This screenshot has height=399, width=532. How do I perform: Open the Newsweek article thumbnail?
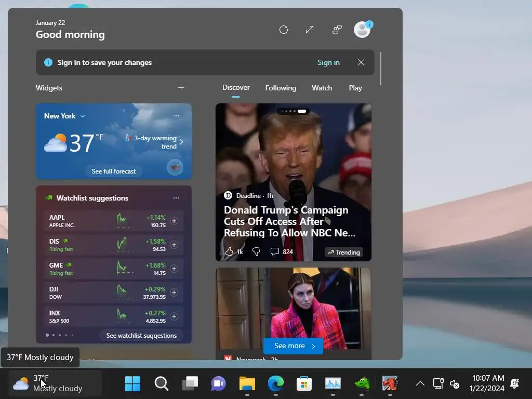point(293,309)
